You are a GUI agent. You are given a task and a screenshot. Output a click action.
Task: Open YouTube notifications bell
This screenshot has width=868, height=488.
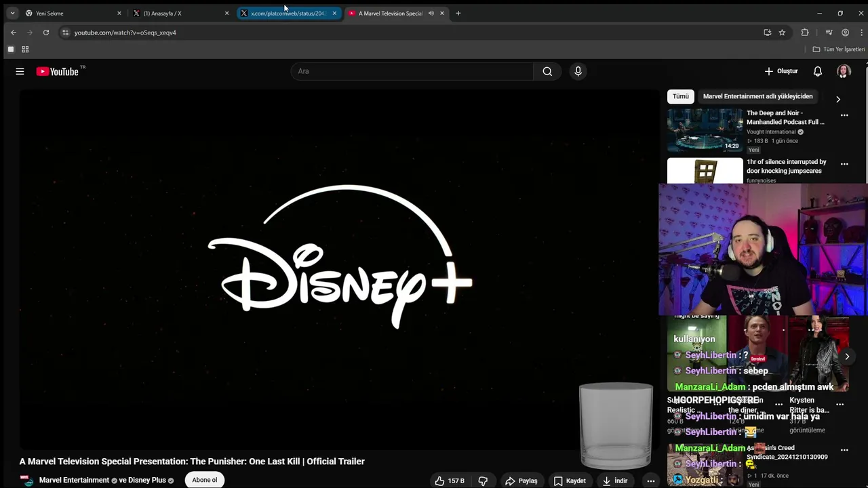tap(818, 71)
